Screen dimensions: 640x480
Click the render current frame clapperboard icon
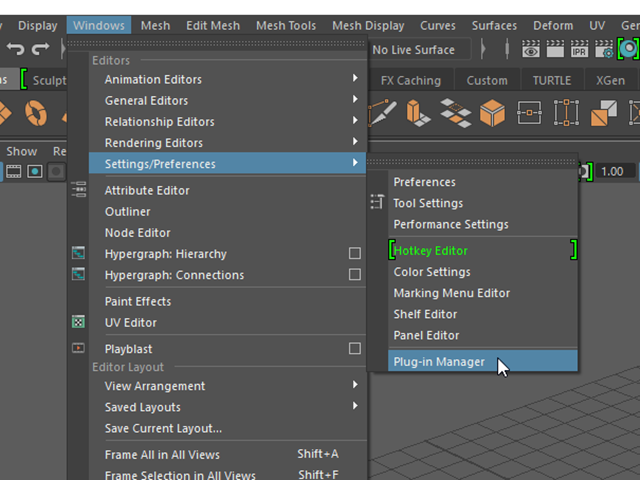[555, 49]
